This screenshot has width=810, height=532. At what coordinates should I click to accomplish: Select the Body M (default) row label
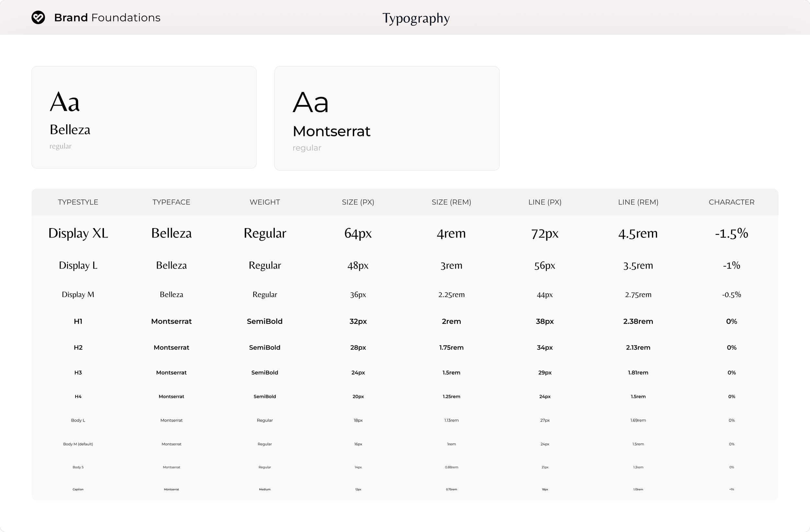click(78, 444)
